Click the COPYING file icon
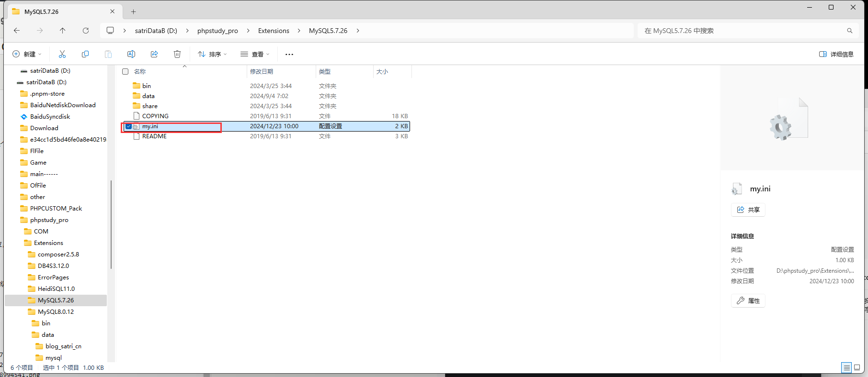This screenshot has height=377, width=868. coord(137,116)
